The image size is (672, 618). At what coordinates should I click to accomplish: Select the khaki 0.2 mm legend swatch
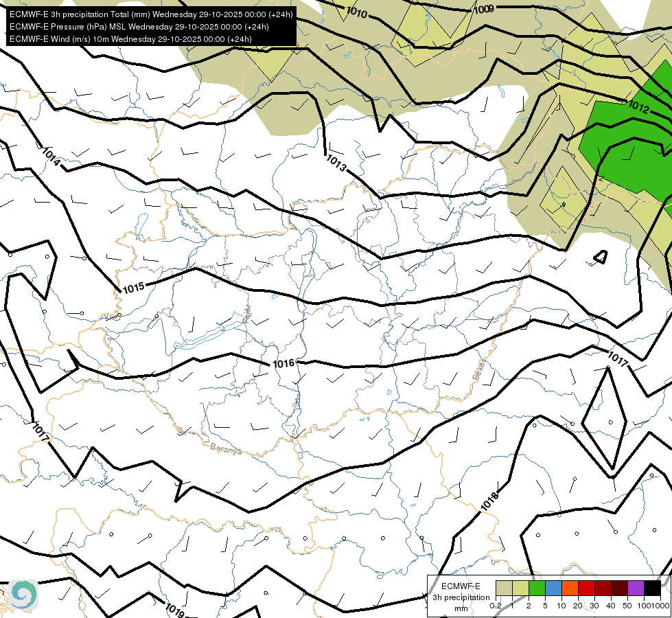click(x=504, y=588)
